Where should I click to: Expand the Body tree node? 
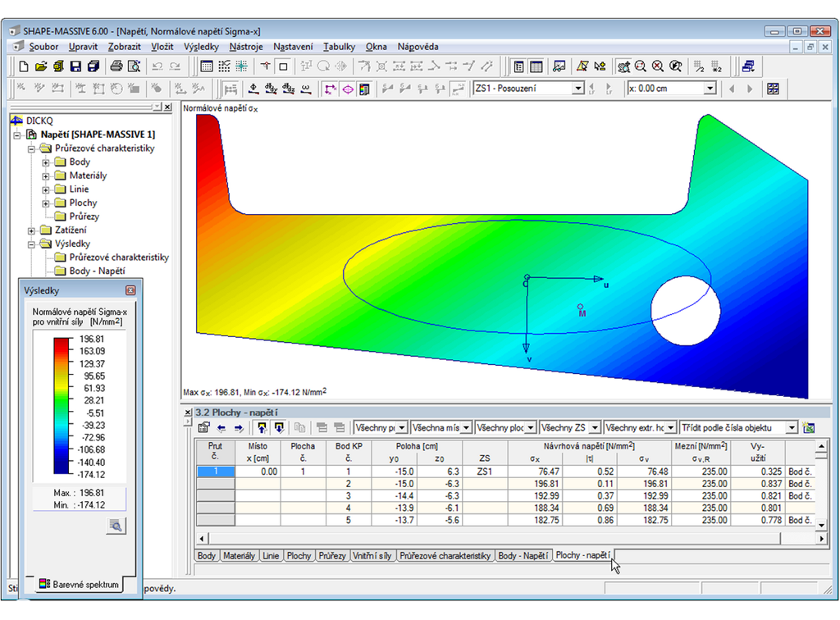46,162
